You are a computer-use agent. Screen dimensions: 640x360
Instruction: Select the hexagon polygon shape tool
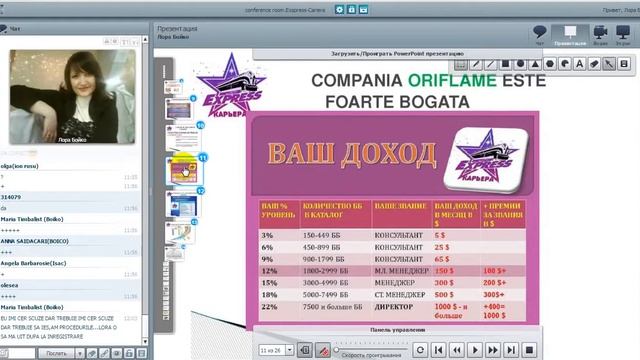point(550,64)
